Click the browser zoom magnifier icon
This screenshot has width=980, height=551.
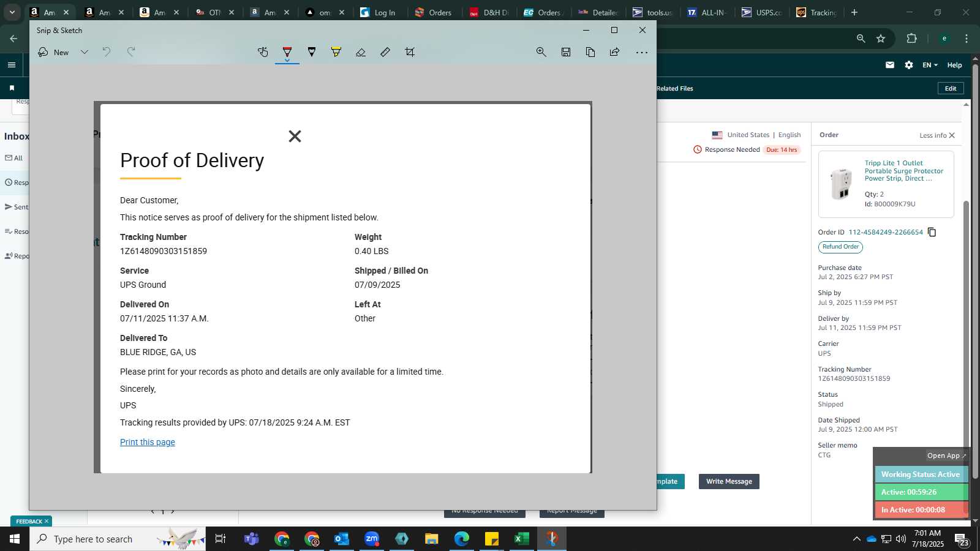click(x=861, y=39)
